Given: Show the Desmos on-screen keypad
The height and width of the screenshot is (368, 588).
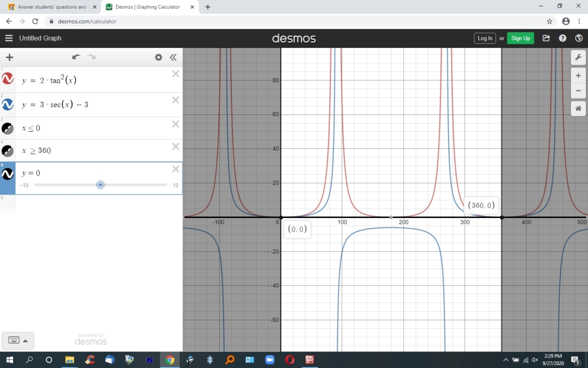Looking at the screenshot, I should click(14, 340).
